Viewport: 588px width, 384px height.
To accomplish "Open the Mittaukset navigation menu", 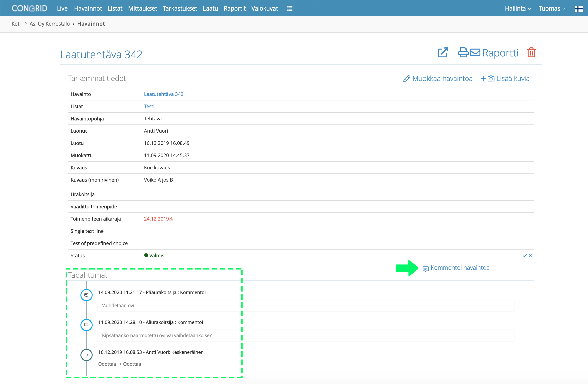I will pos(142,8).
